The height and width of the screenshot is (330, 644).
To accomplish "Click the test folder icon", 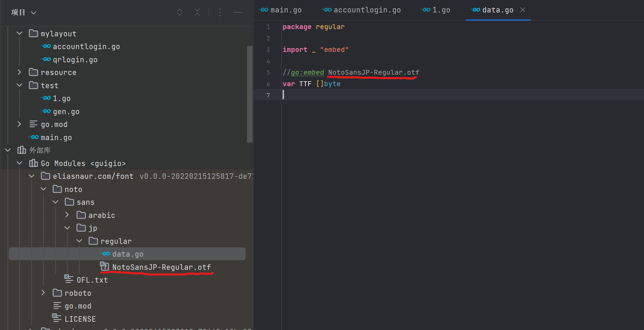I will coord(34,85).
